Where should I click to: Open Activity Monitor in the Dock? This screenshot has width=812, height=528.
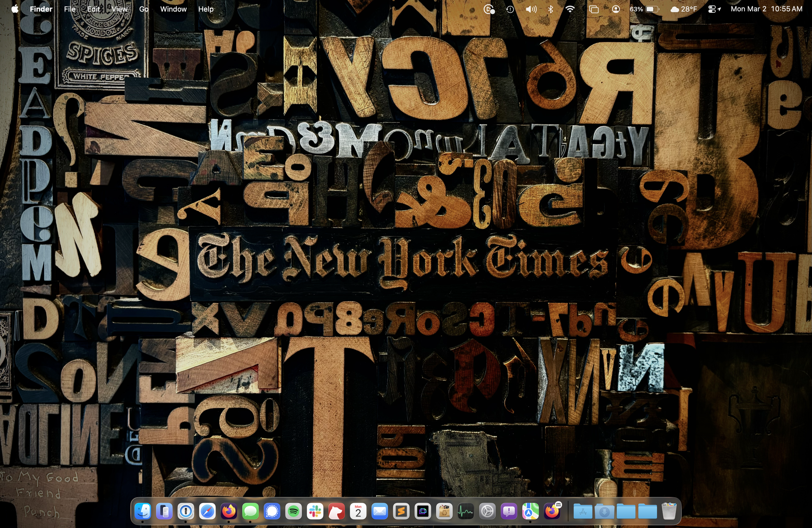point(466,511)
